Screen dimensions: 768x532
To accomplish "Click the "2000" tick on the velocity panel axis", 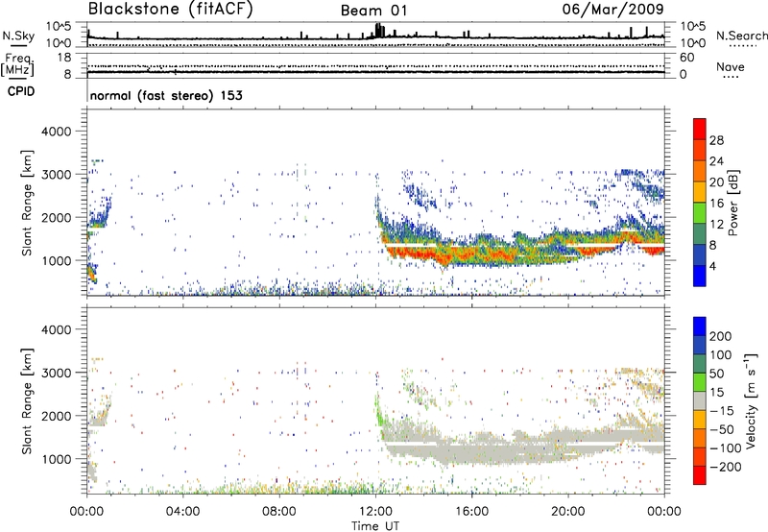I will click(57, 416).
